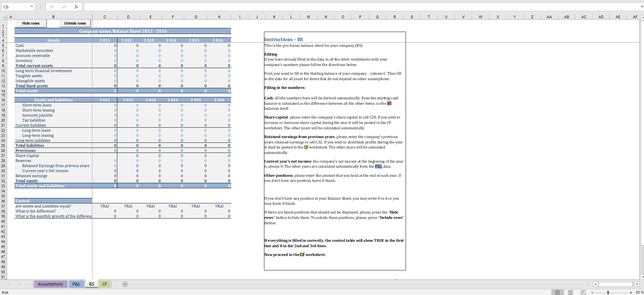Click the horizontal scrollbar left arrow
Image resolution: width=644 pixels, height=295 pixels.
coord(596,285)
